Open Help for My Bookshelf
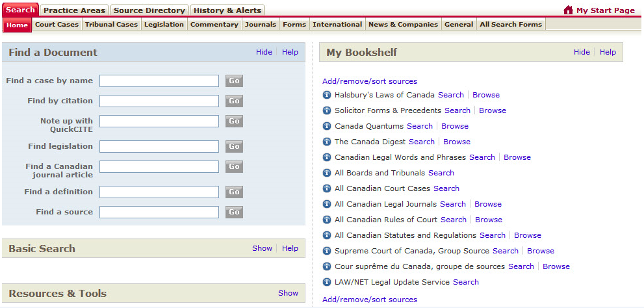The width and height of the screenshot is (644, 308). (608, 52)
